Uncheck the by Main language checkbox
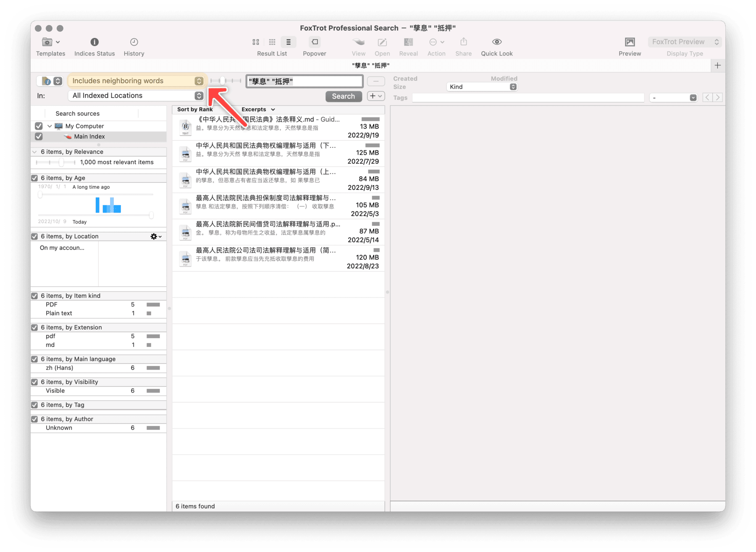Screen dimensions: 756x552 pos(35,359)
